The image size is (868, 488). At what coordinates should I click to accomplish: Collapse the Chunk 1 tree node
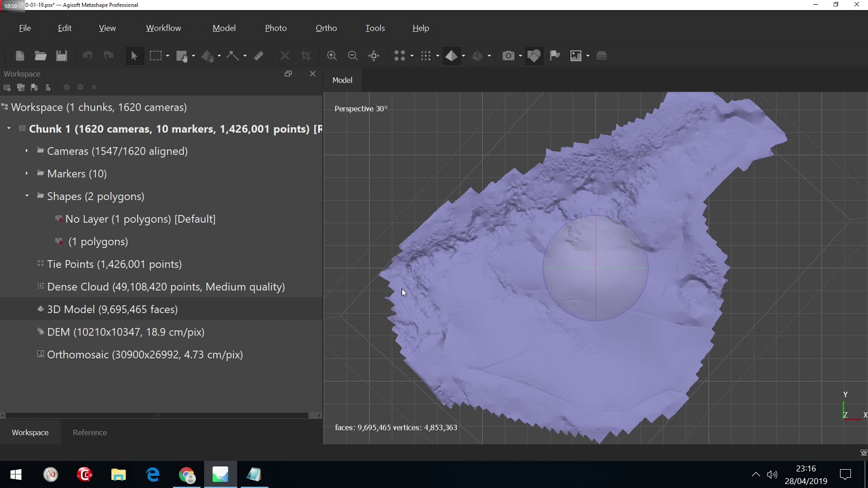click(x=9, y=129)
